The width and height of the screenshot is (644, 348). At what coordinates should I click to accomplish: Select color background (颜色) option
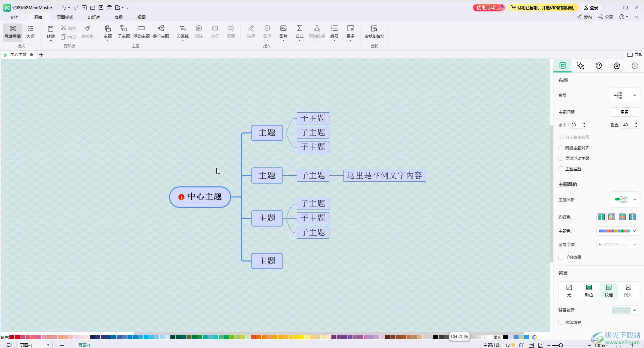[589, 290]
